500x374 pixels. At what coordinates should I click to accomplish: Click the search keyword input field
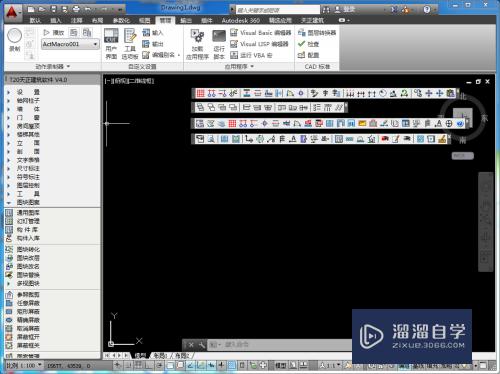pyautogui.click(x=277, y=10)
